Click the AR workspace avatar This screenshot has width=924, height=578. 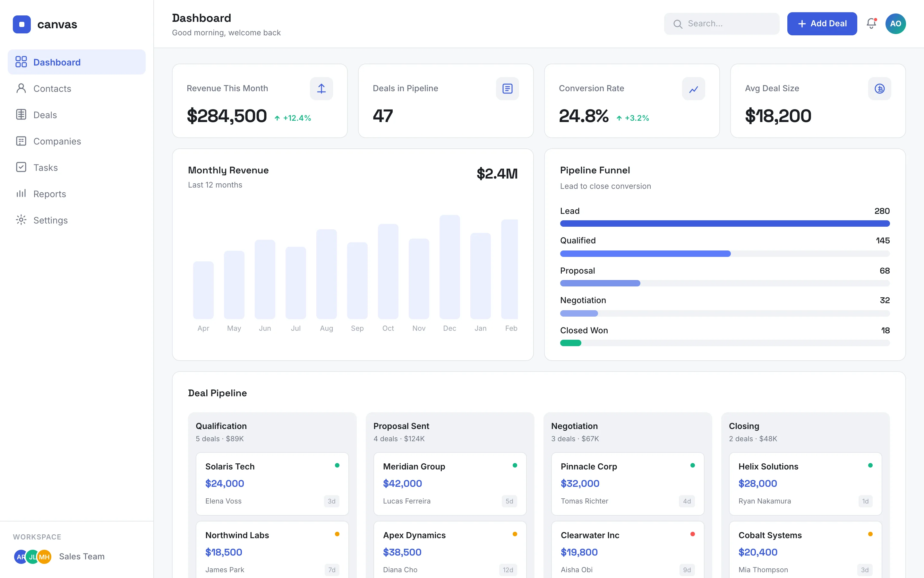[x=21, y=556]
